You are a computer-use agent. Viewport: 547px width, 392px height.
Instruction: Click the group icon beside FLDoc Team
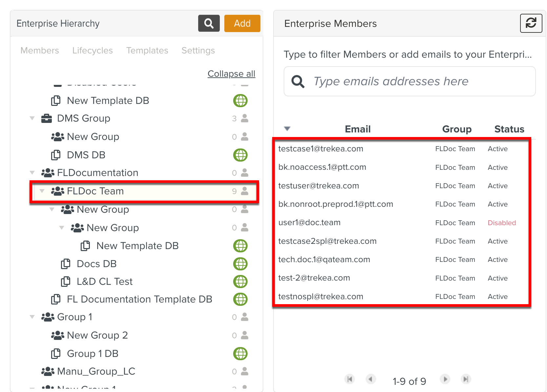[x=58, y=191]
